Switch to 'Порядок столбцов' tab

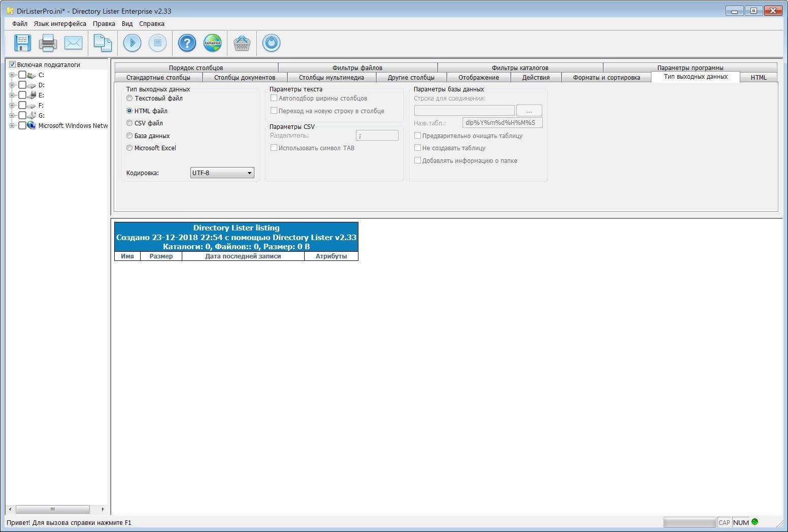coord(196,68)
